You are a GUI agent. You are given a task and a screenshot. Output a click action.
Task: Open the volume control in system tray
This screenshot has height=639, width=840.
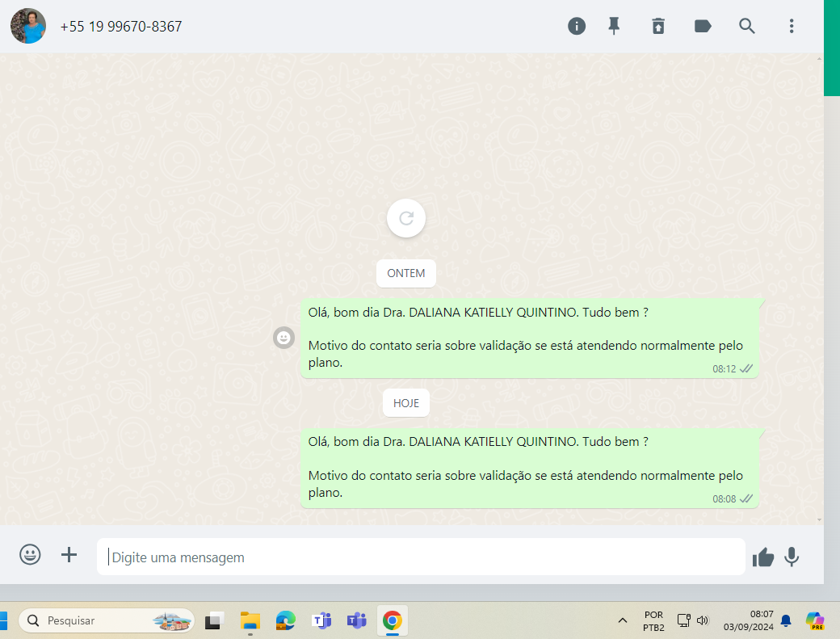(703, 620)
